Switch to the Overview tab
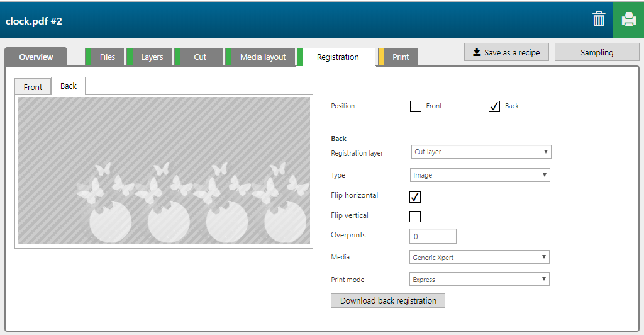644x335 pixels. pyautogui.click(x=36, y=57)
